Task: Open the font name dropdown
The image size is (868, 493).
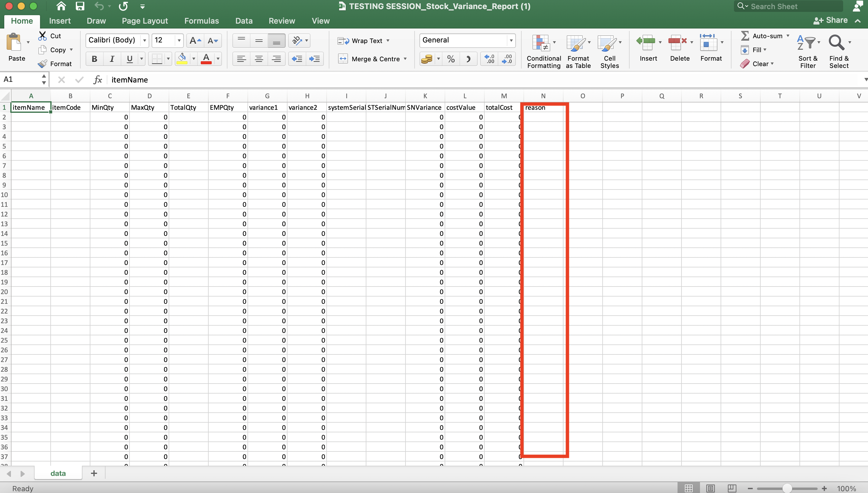Action: tap(145, 41)
